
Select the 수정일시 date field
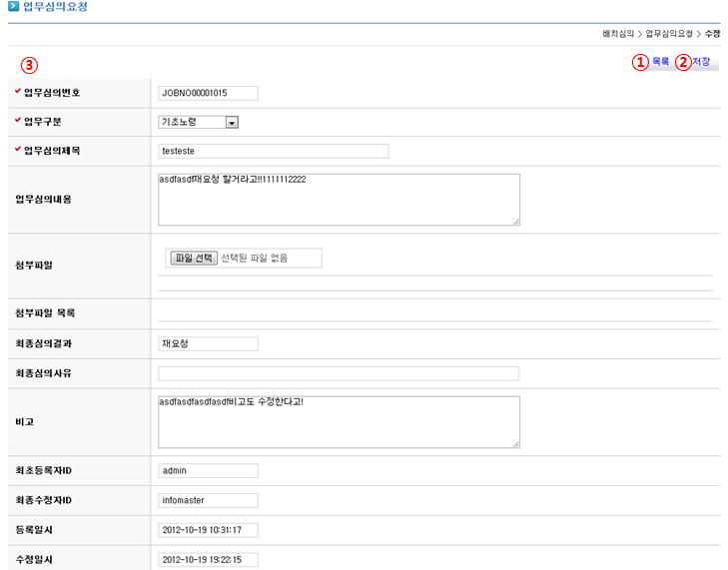(x=208, y=559)
